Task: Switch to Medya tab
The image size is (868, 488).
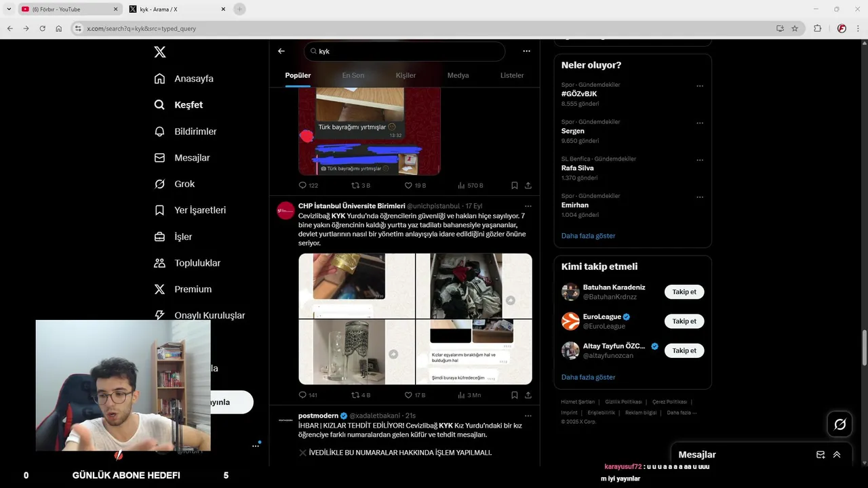Action: 458,75
